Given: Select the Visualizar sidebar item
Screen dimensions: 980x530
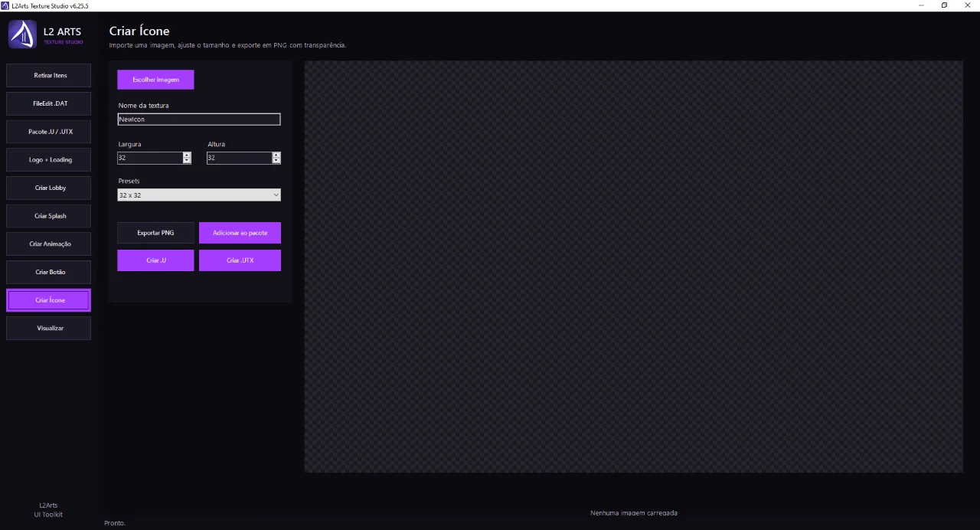Looking at the screenshot, I should [49, 328].
